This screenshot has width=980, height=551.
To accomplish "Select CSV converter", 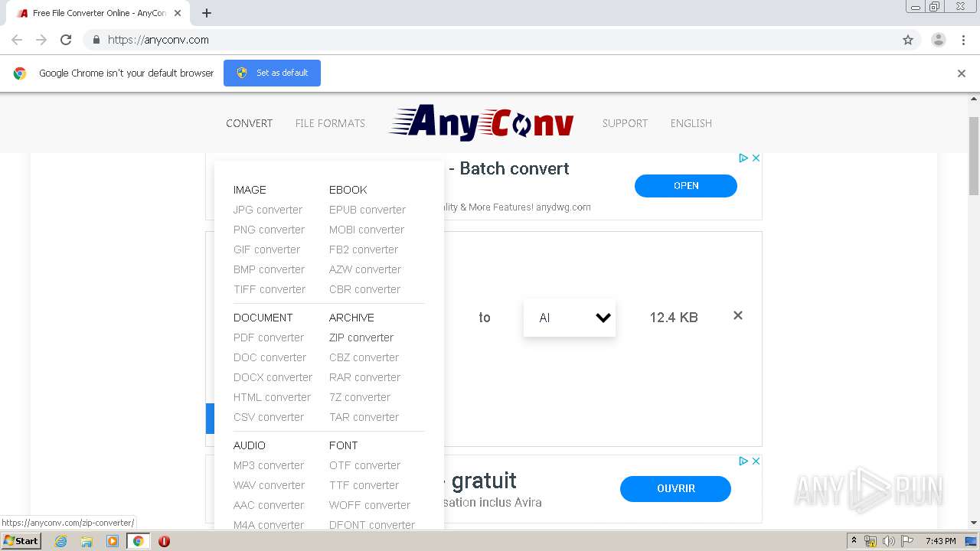I will (x=269, y=417).
